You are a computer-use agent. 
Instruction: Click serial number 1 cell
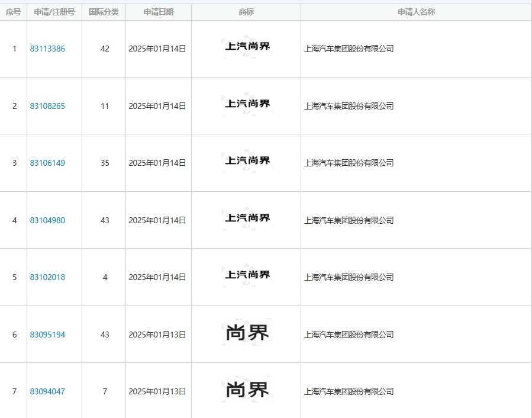[14, 49]
